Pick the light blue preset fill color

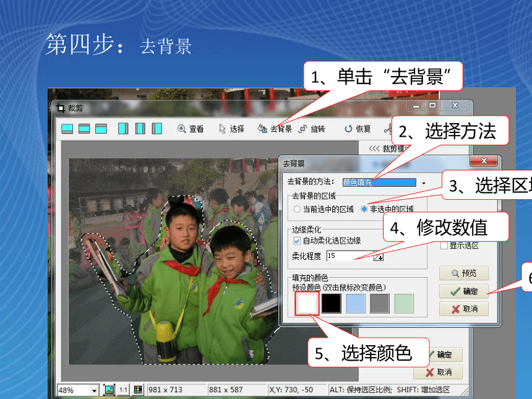[356, 303]
